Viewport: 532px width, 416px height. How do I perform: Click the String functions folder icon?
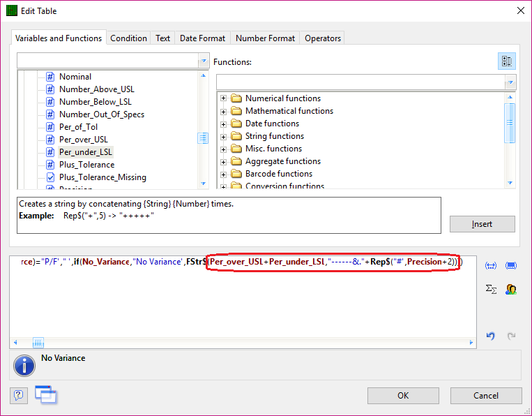[236, 136]
